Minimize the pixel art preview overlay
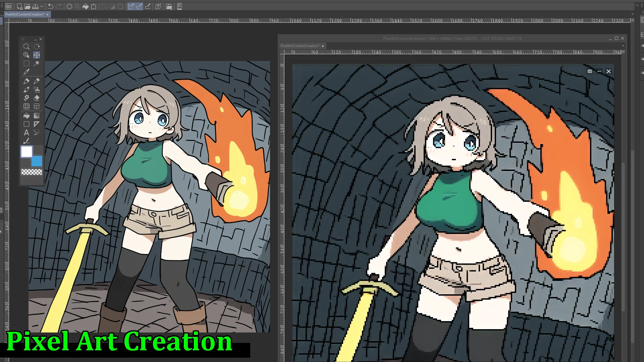644x362 pixels. (599, 71)
